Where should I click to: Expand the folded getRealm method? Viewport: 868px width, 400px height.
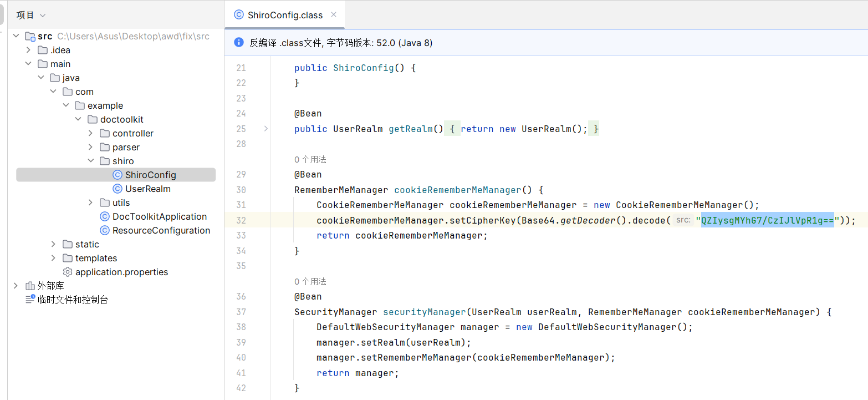(x=265, y=129)
